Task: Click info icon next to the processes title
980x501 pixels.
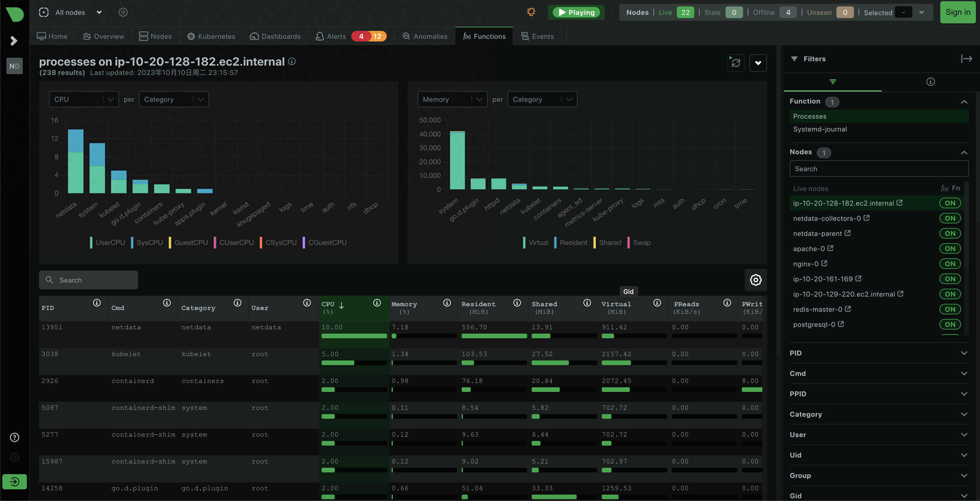Action: pyautogui.click(x=292, y=61)
